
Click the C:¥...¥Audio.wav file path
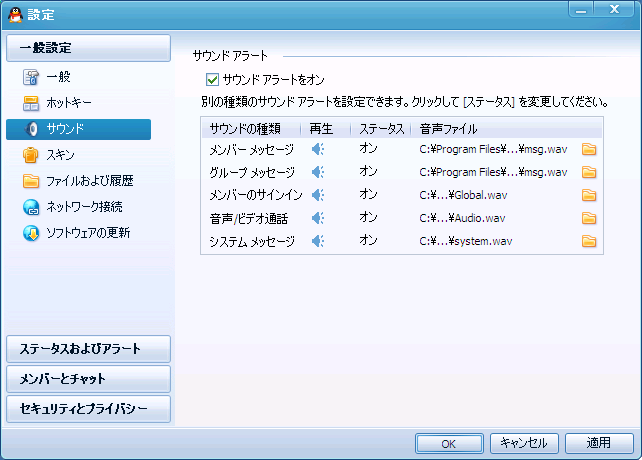(x=462, y=218)
